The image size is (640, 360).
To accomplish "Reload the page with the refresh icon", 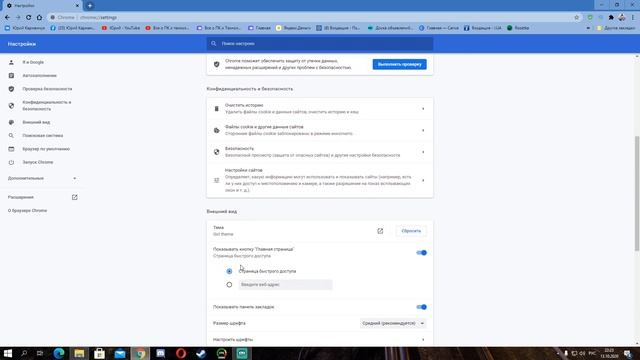I will pyautogui.click(x=29, y=18).
